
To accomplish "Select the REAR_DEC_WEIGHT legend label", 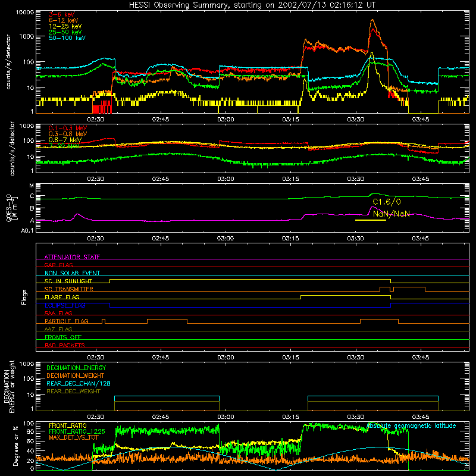I will coord(73,392).
